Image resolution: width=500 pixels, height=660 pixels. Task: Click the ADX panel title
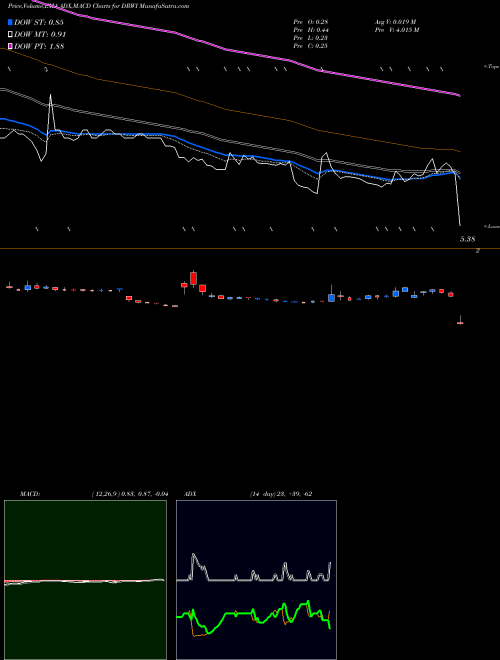pyautogui.click(x=190, y=494)
